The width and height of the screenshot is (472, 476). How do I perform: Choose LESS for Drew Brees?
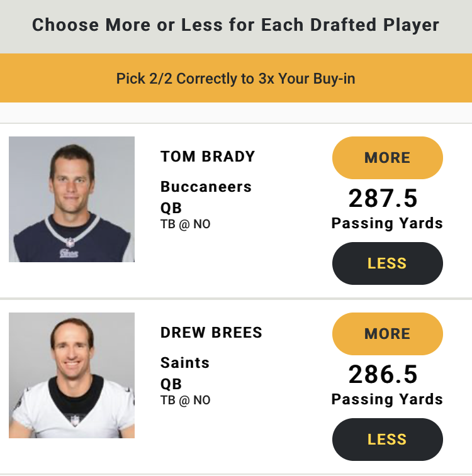[387, 440]
